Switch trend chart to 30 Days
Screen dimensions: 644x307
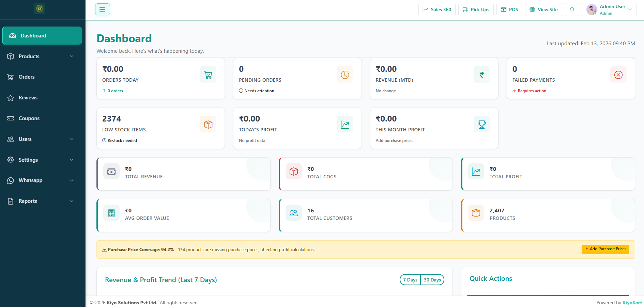pyautogui.click(x=432, y=280)
